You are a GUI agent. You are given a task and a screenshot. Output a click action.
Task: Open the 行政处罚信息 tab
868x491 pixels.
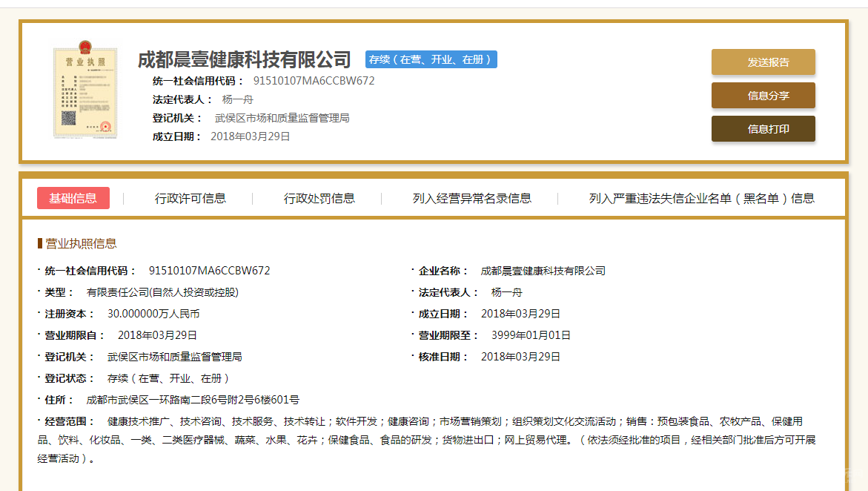(319, 198)
